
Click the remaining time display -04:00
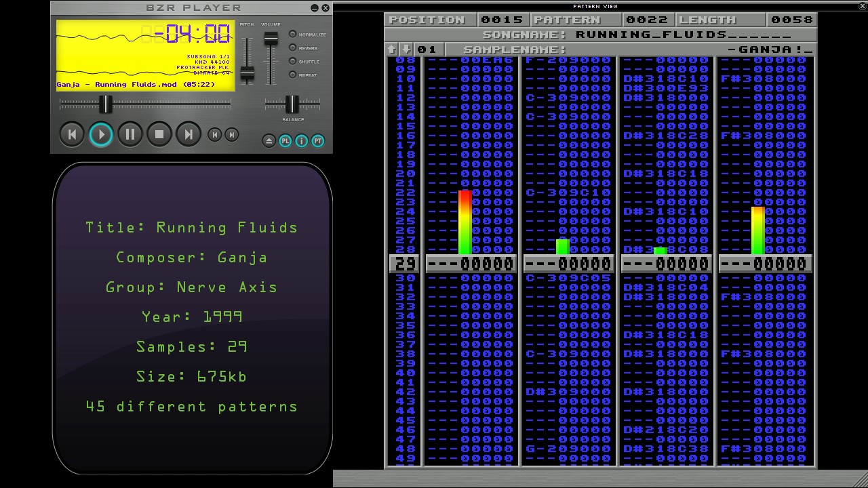(193, 34)
